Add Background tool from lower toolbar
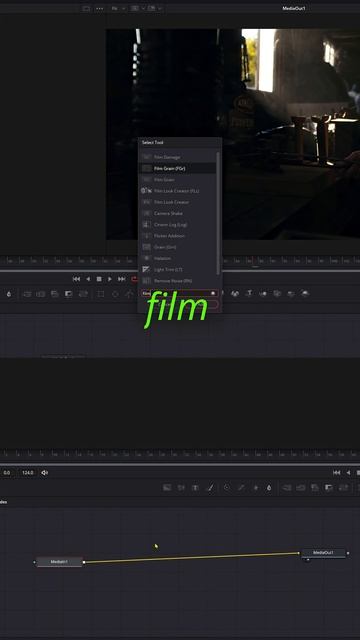The width and height of the screenshot is (360, 640). tap(167, 487)
